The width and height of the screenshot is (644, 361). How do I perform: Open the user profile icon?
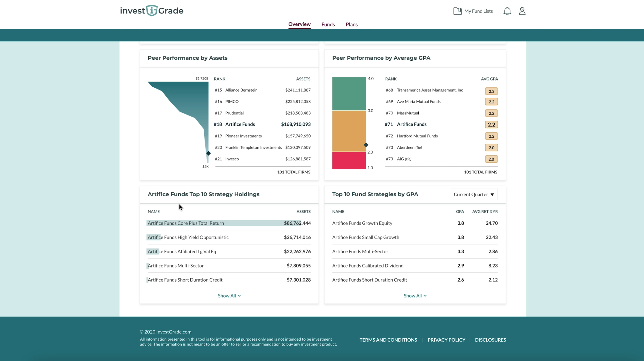pyautogui.click(x=522, y=11)
